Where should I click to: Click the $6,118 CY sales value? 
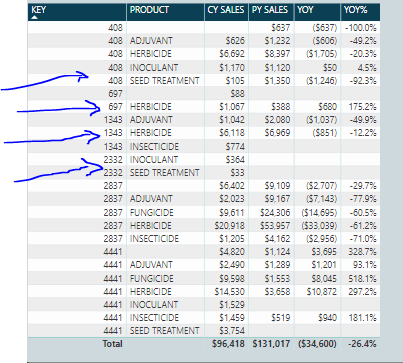(x=232, y=133)
